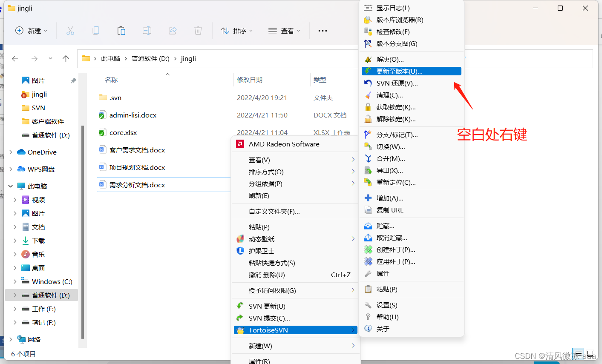The height and width of the screenshot is (364, 602).
Task: Click the add plus icon 增加(A)
Action: [x=368, y=198]
